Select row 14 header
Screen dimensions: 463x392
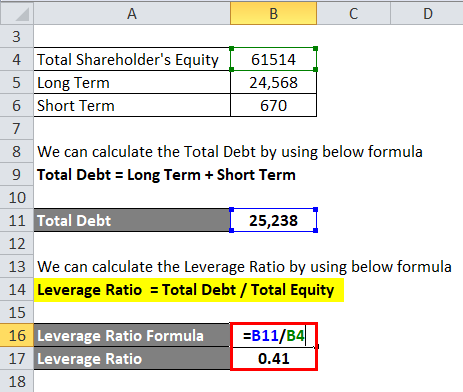17,289
